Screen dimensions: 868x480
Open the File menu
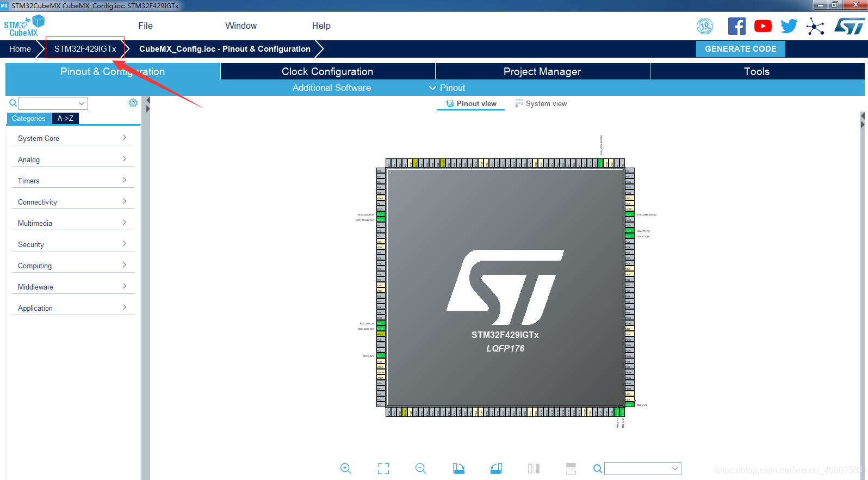(145, 26)
